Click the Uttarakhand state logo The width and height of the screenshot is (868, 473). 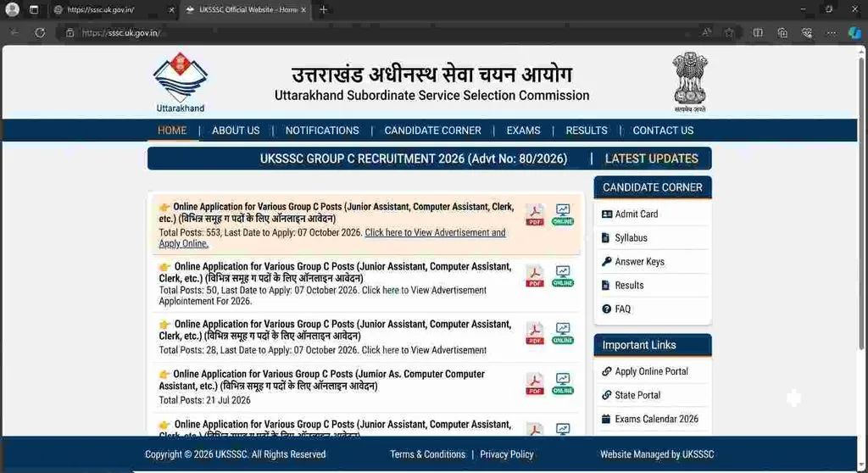tap(181, 82)
